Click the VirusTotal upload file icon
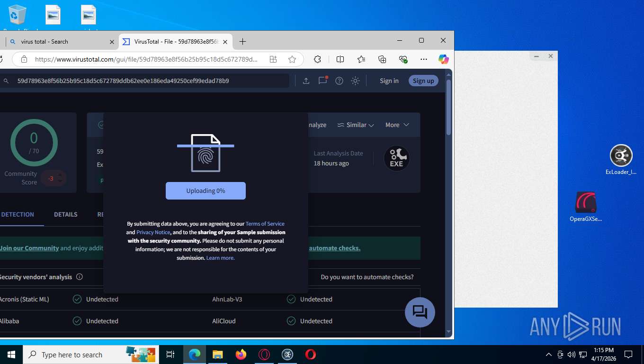644x364 pixels. click(306, 81)
